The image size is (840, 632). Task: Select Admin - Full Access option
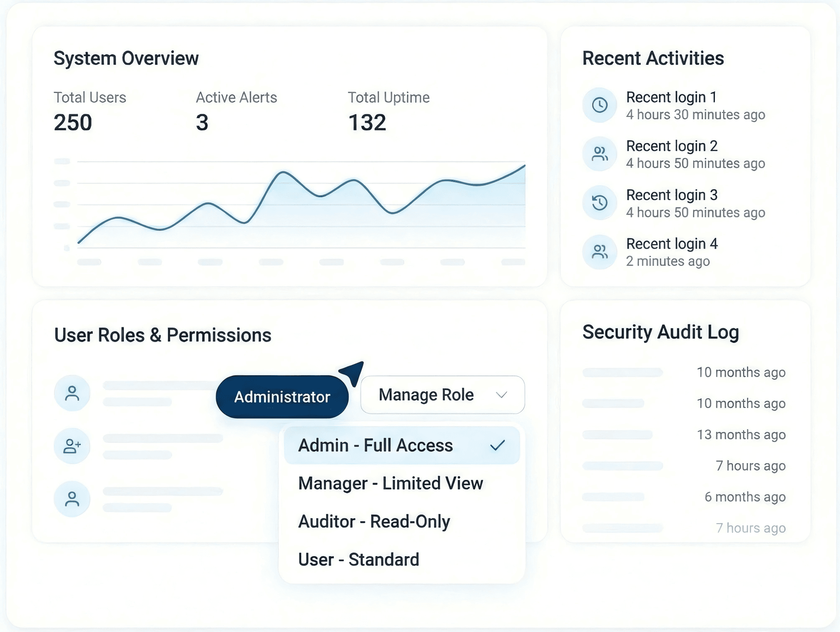click(x=375, y=445)
